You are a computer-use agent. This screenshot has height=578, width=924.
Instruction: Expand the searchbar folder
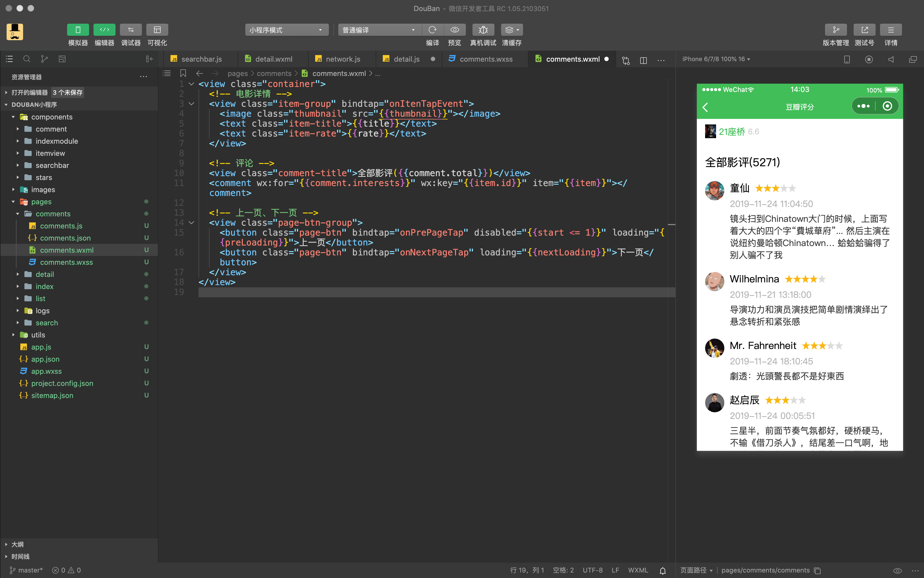pos(79,165)
